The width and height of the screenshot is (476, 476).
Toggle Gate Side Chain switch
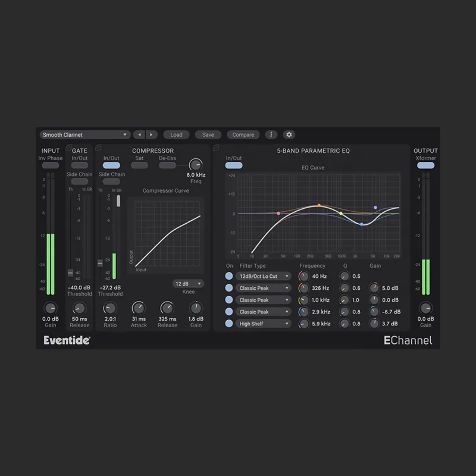(x=80, y=181)
